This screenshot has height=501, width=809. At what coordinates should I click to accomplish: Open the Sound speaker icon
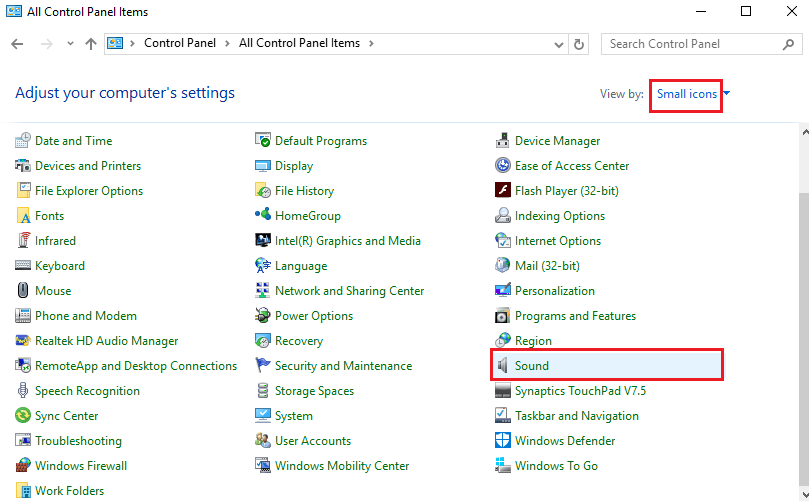coord(503,365)
